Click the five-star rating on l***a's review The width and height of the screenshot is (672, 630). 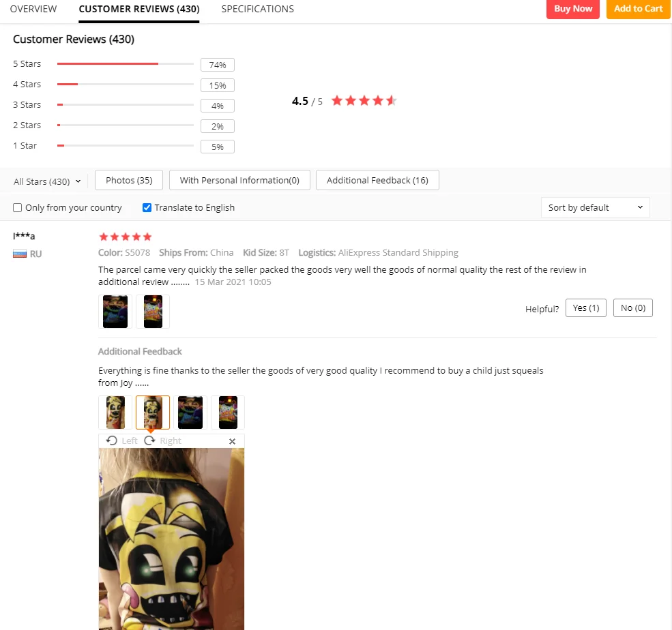point(125,237)
